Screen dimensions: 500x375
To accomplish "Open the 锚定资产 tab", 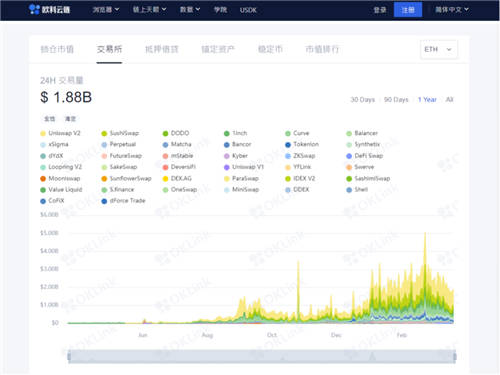I will click(x=218, y=49).
